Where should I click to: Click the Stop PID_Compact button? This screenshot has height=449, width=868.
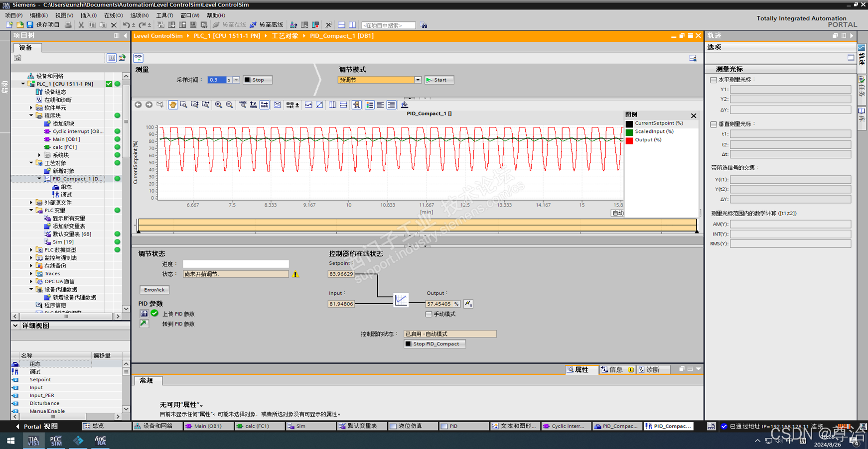(434, 344)
